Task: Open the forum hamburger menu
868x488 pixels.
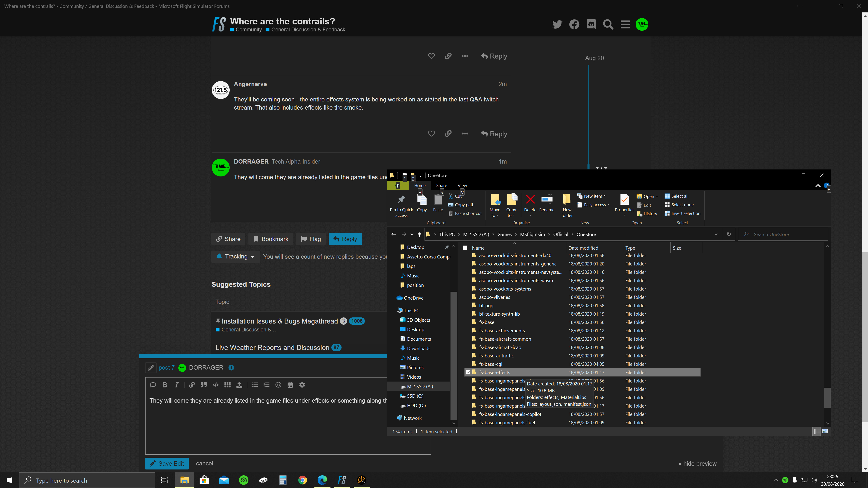Action: click(x=625, y=24)
